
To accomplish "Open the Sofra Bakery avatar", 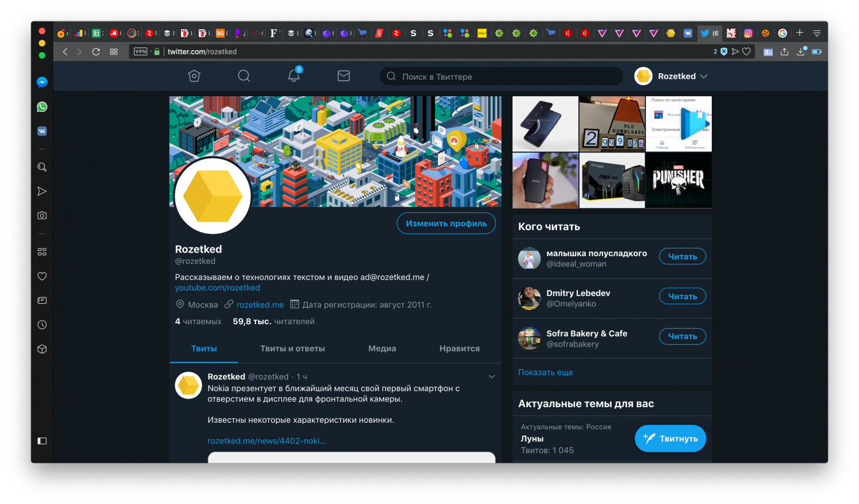I will pyautogui.click(x=529, y=338).
